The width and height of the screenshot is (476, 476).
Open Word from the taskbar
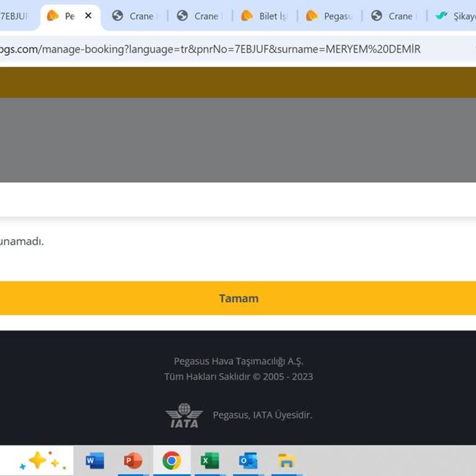pos(95,461)
